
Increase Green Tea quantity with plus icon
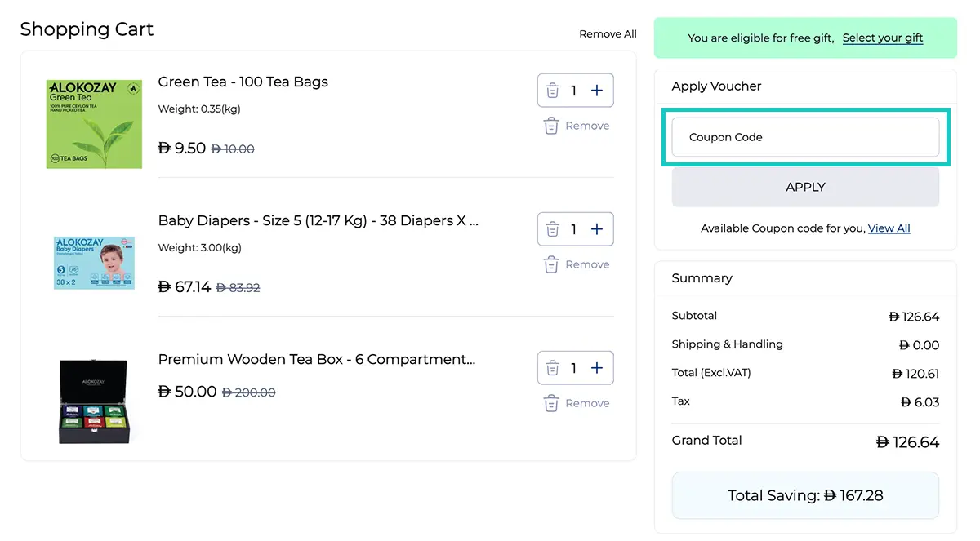597,91
